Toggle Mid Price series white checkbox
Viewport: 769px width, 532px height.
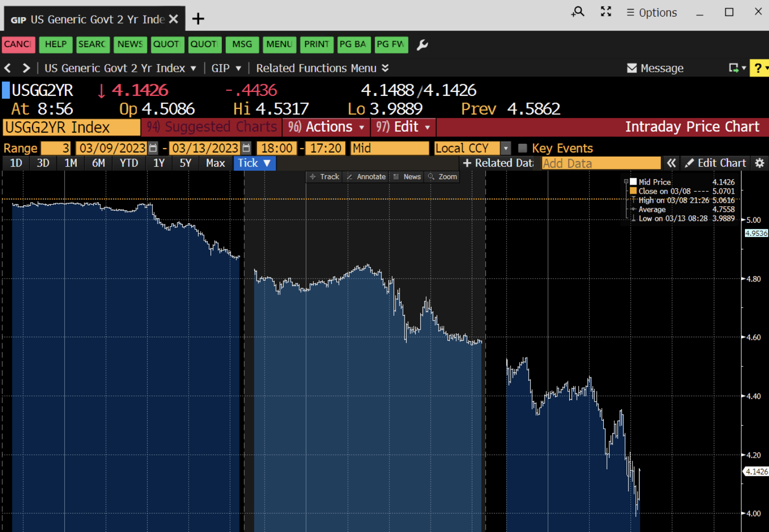coord(633,182)
